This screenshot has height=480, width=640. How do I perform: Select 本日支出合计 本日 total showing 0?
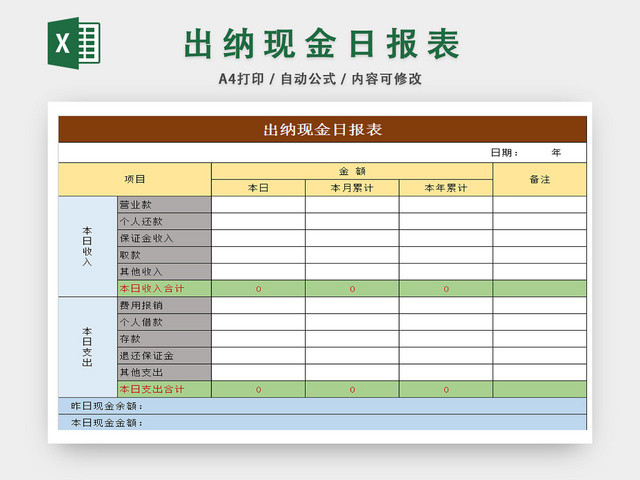(258, 389)
